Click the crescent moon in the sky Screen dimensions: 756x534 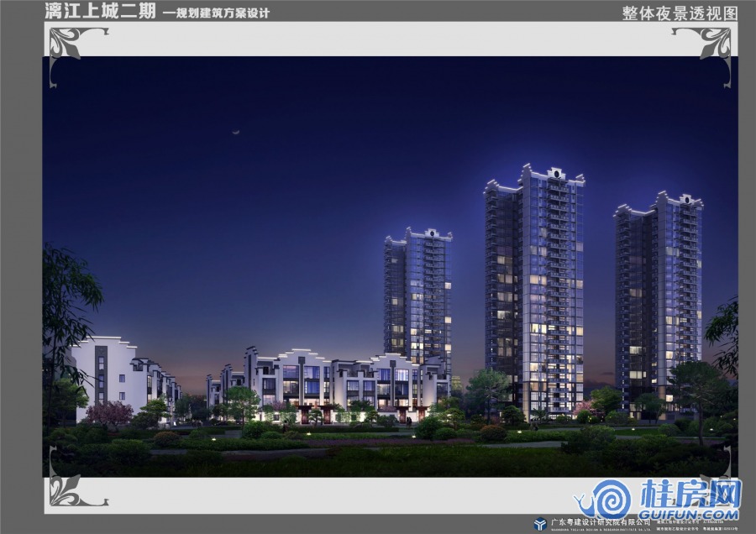pos(237,132)
